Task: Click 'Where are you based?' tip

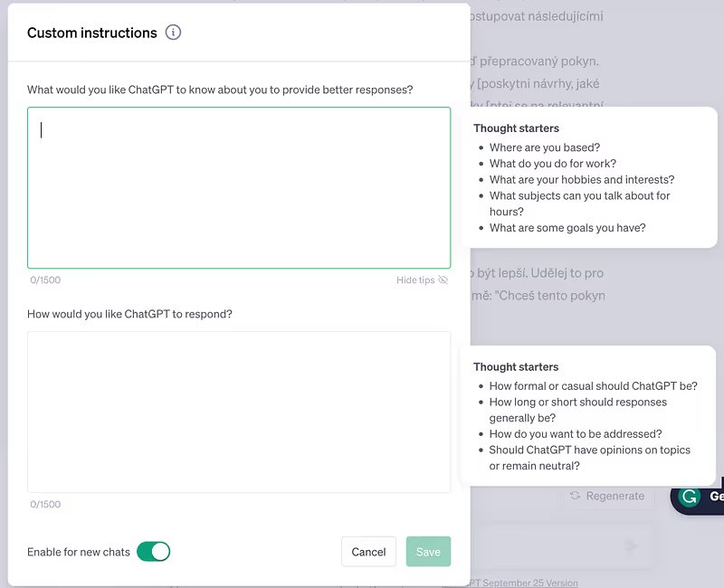Action: tap(545, 147)
